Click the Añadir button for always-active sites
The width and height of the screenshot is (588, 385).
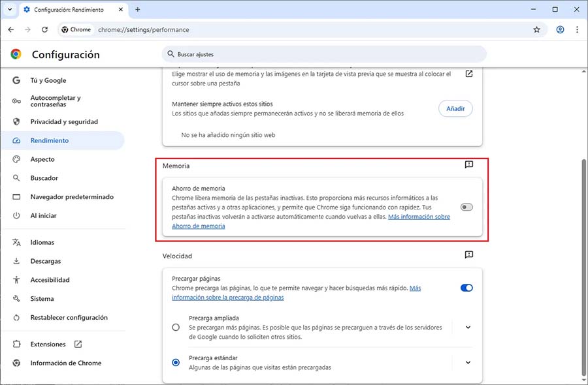click(455, 108)
